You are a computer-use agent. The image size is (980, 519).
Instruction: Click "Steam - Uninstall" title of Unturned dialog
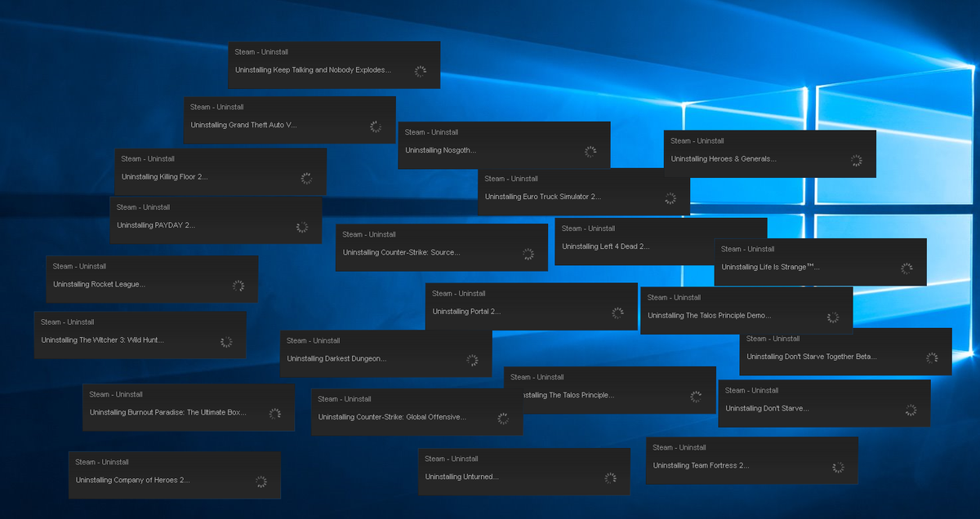click(x=452, y=459)
